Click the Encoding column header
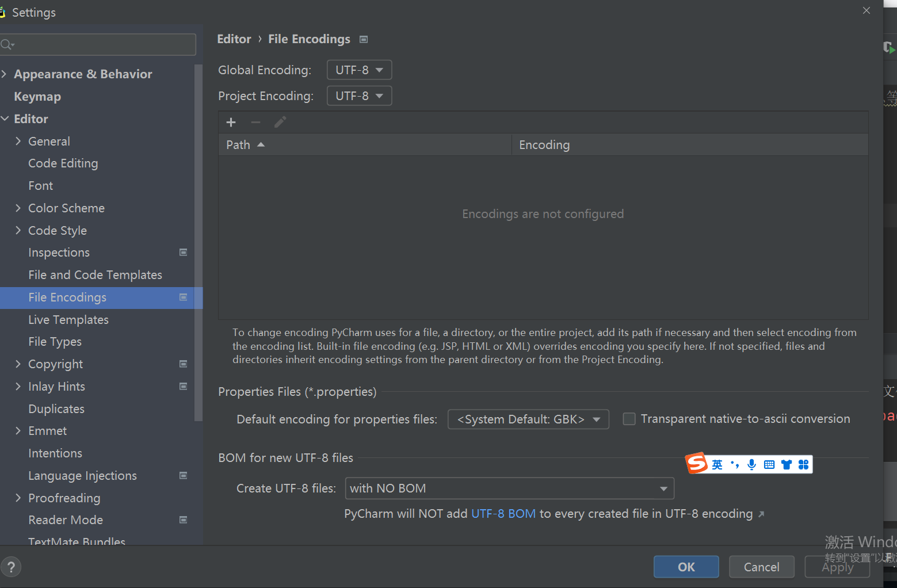This screenshot has width=897, height=588. coord(690,144)
